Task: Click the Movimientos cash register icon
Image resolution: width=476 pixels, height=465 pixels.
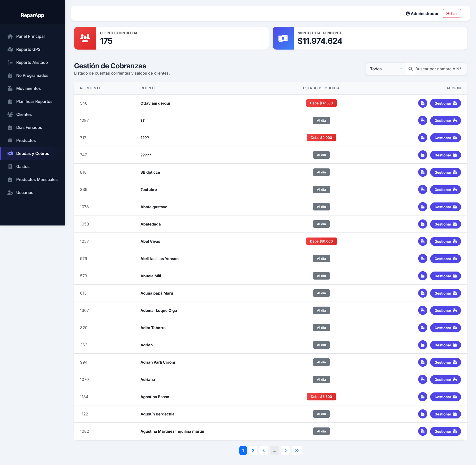Action: (x=10, y=88)
